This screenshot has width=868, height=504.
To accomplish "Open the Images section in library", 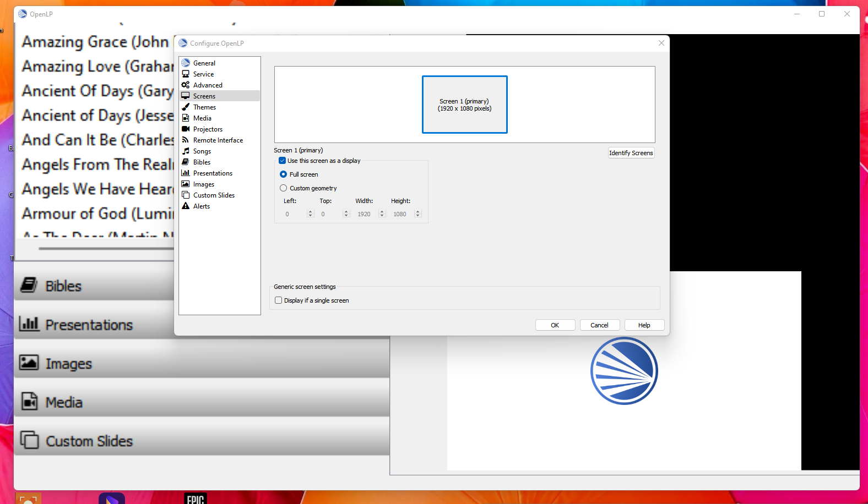I will 202,363.
